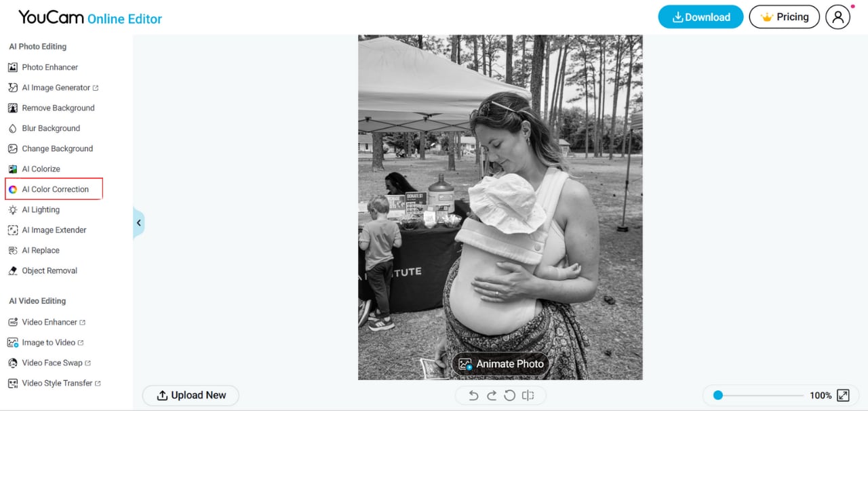Click the Upload New button

click(191, 395)
